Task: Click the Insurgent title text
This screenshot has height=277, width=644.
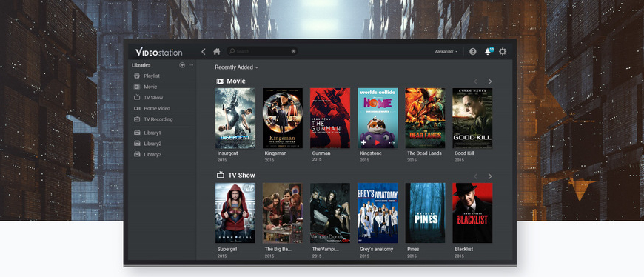Action: 227,153
